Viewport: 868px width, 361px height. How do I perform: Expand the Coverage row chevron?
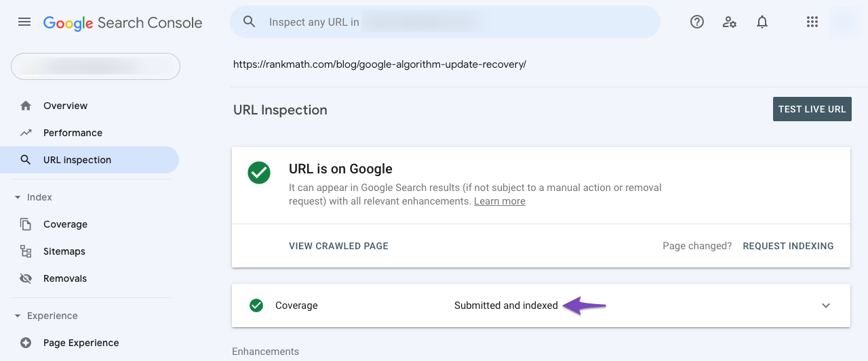coord(826,305)
